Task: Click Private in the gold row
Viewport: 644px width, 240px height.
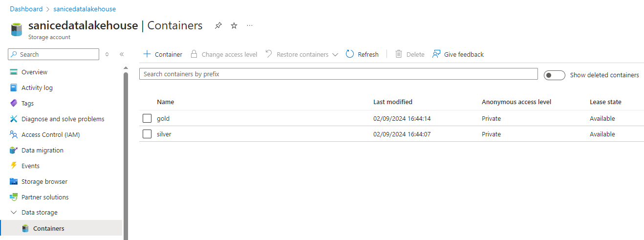Action: coord(491,118)
